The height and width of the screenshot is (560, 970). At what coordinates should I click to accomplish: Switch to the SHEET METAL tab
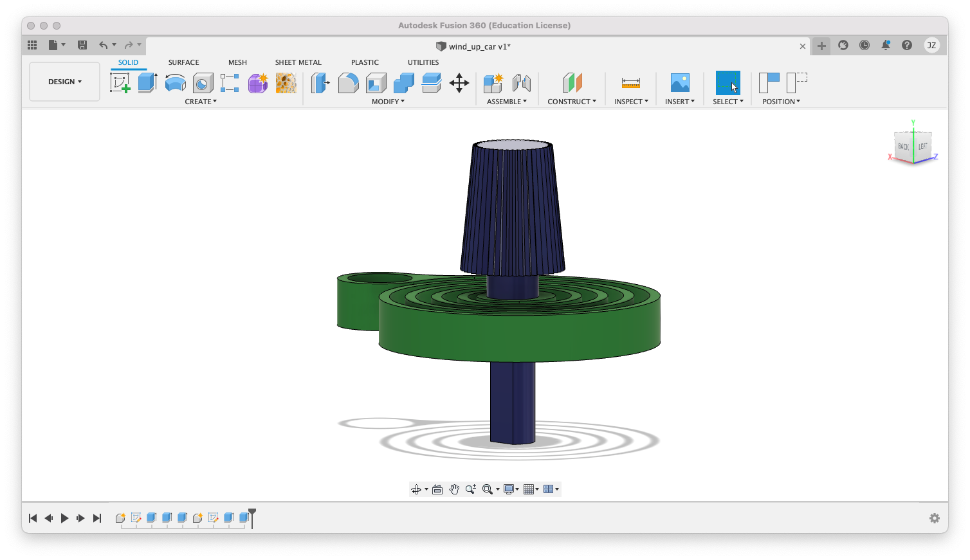click(298, 62)
